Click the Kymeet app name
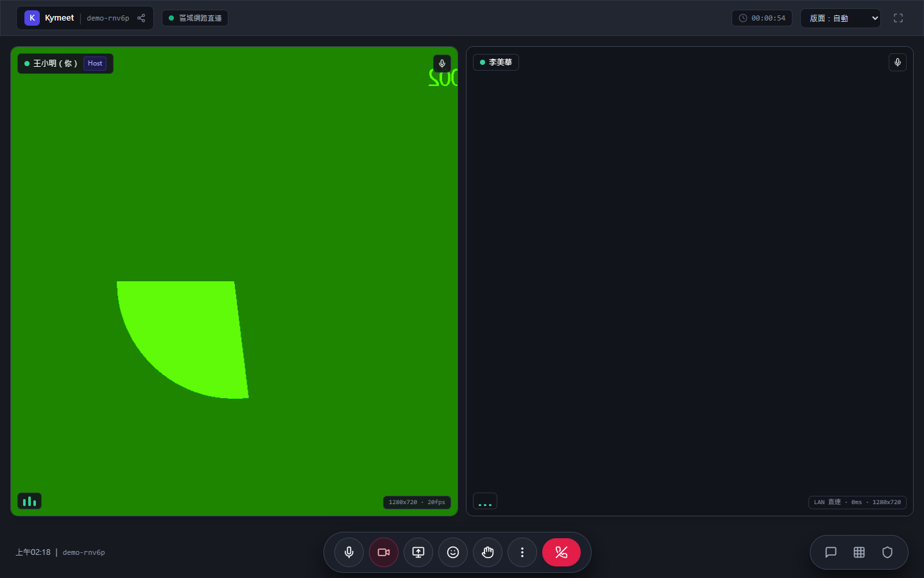Screen dimensions: 924x578 tap(59, 18)
